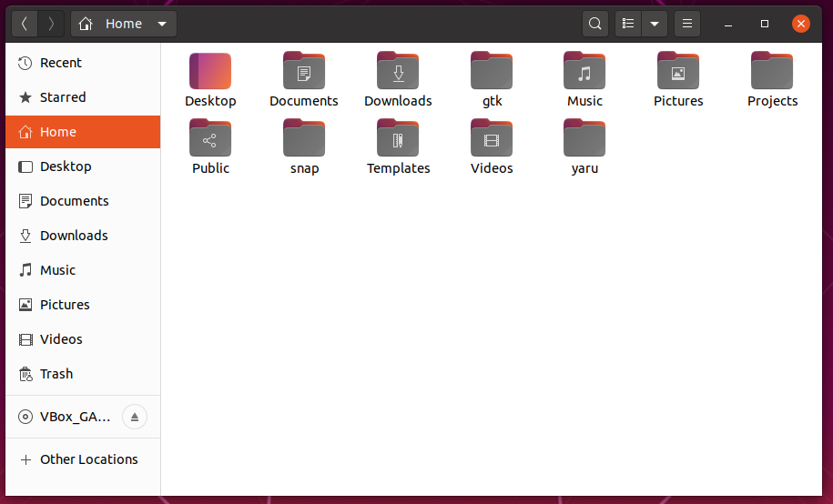The width and height of the screenshot is (833, 504).
Task: Click the 'Projects' folder name label
Action: (x=772, y=102)
